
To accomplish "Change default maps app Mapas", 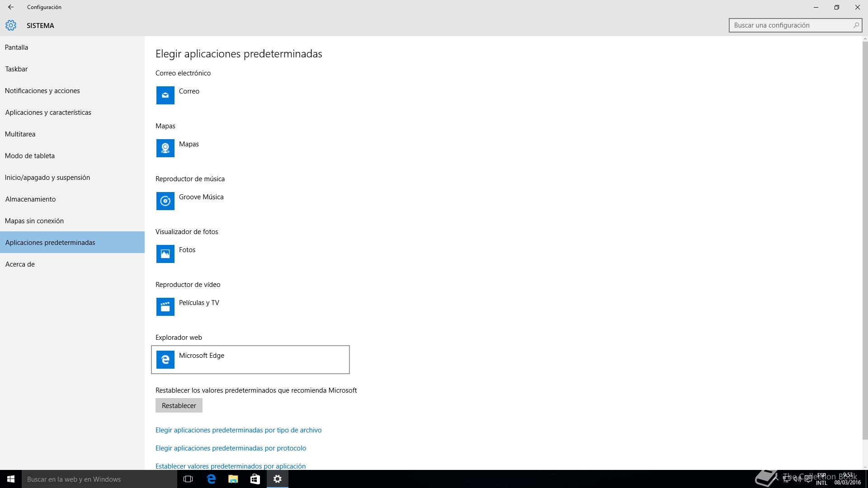I will pyautogui.click(x=250, y=148).
